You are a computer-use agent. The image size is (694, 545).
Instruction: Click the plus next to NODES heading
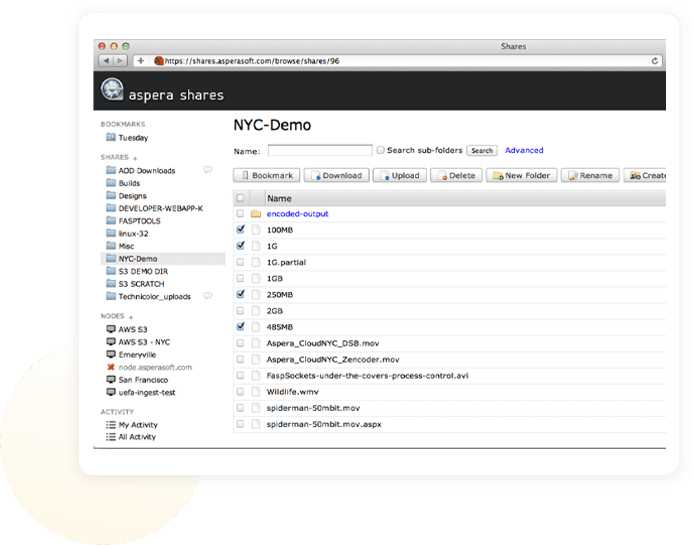coord(130,317)
